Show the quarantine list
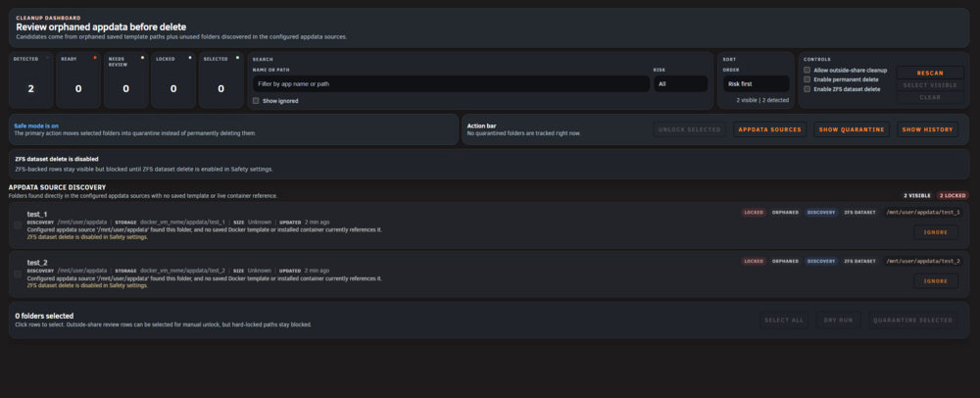The height and width of the screenshot is (398, 980). (852, 129)
